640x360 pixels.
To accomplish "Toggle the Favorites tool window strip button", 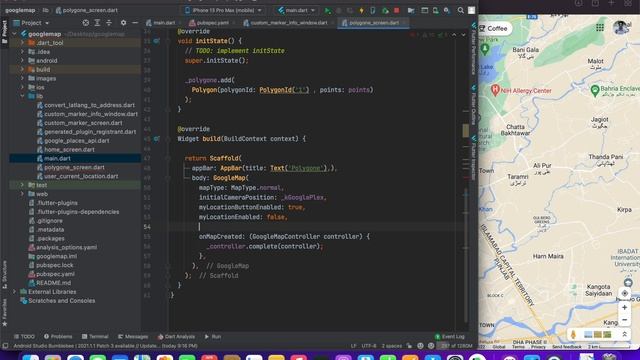I will tap(4, 312).
